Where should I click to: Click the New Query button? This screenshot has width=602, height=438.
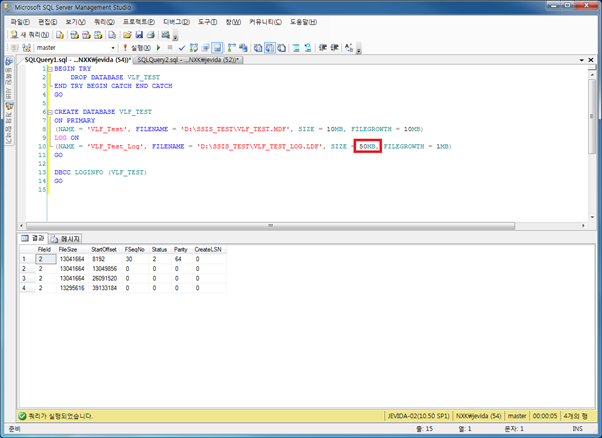coord(30,35)
